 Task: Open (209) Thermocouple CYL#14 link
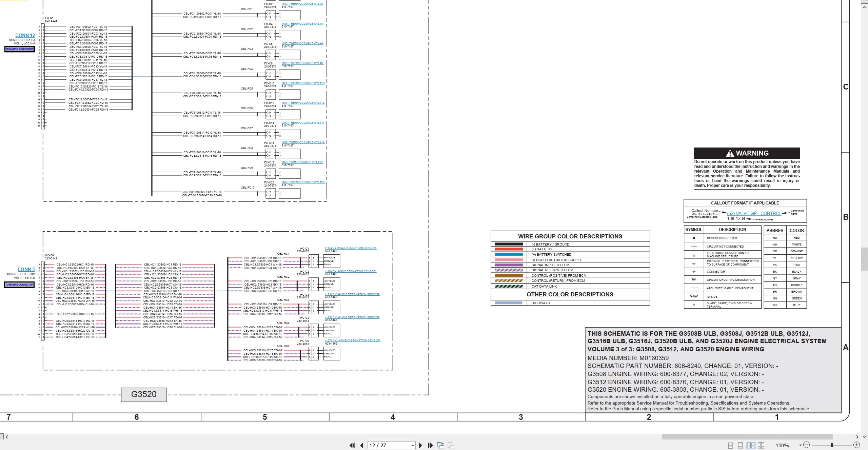point(303,123)
